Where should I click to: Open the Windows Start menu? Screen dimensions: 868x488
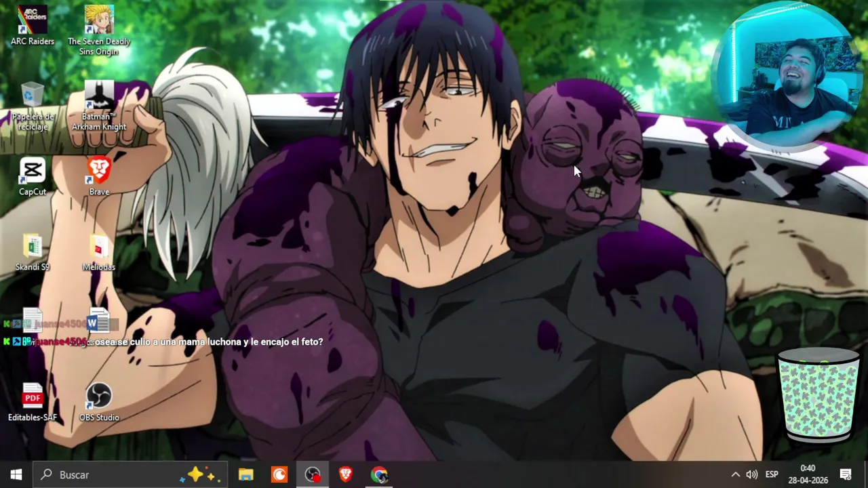pyautogui.click(x=16, y=474)
